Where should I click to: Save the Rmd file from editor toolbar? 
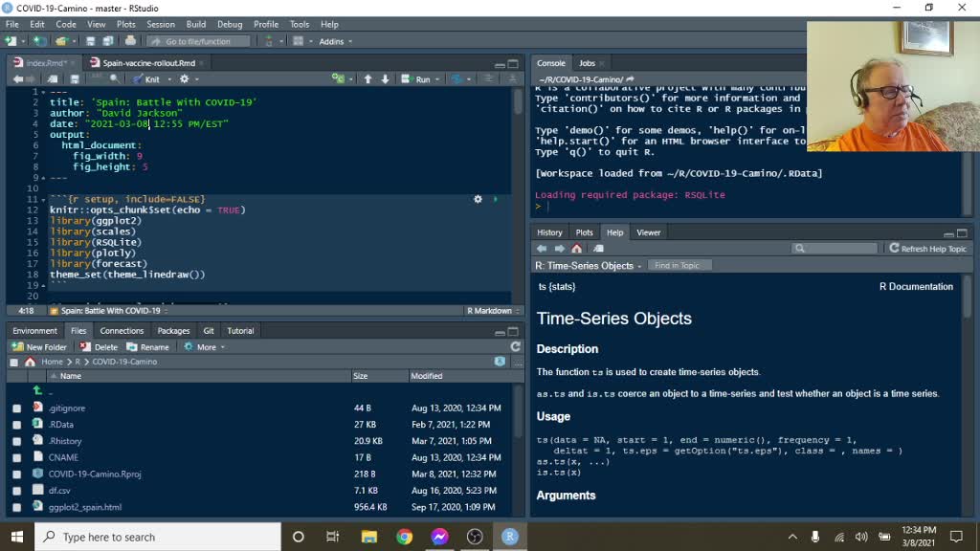click(x=75, y=79)
